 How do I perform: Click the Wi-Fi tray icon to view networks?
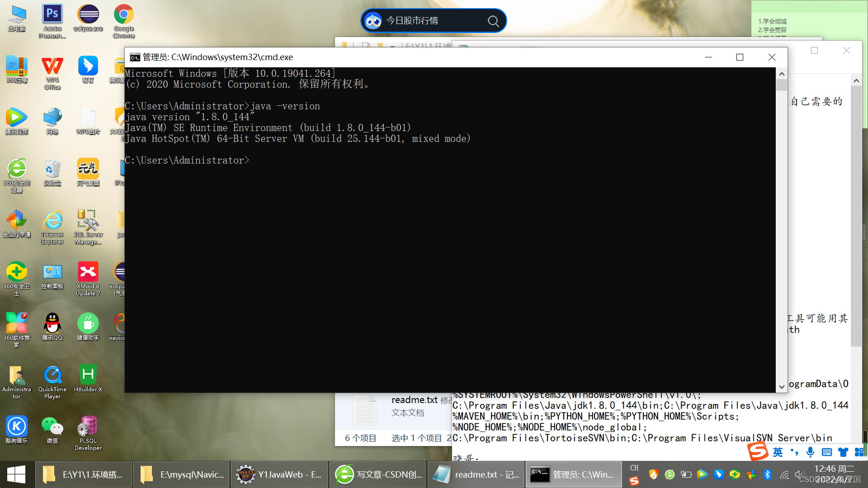785,475
